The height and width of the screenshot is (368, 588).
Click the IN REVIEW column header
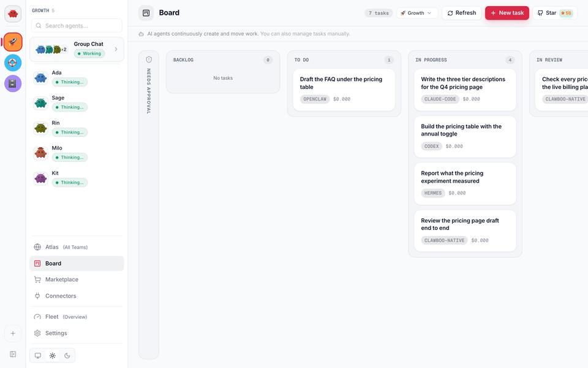coord(549,60)
